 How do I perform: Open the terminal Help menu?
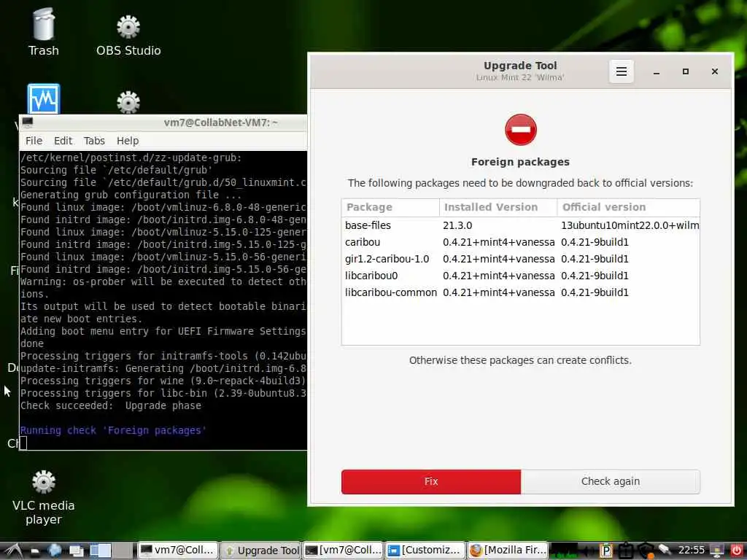point(128,141)
